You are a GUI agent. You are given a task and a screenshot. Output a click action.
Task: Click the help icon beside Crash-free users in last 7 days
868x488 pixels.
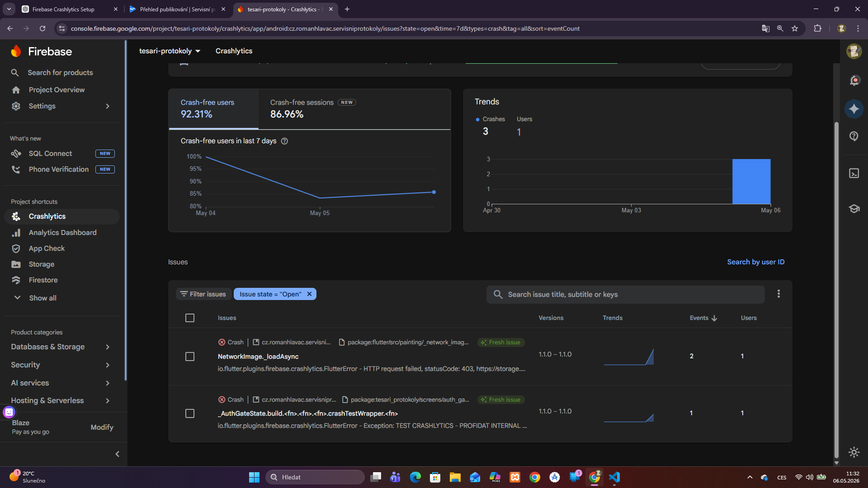[284, 141]
